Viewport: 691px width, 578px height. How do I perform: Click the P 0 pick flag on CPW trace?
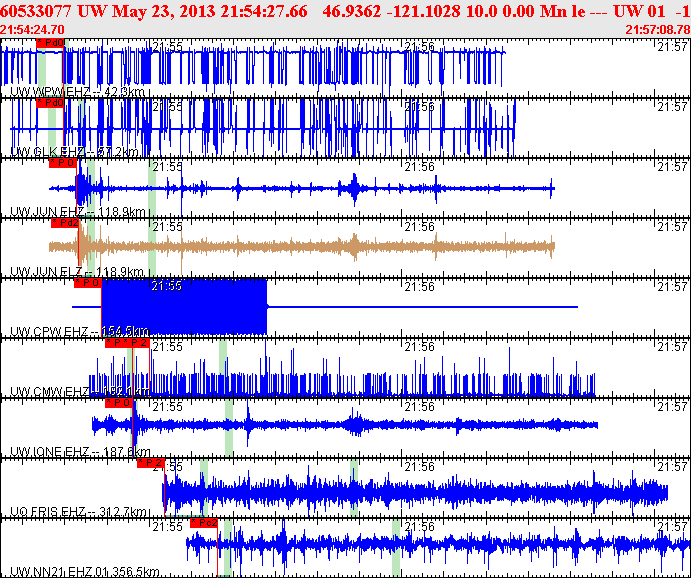pyautogui.click(x=88, y=283)
